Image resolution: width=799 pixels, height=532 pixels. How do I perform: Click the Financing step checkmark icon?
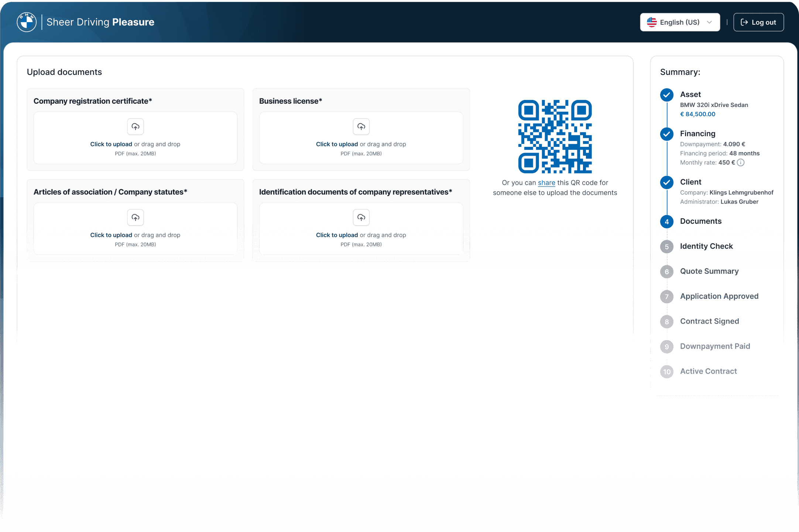point(666,134)
